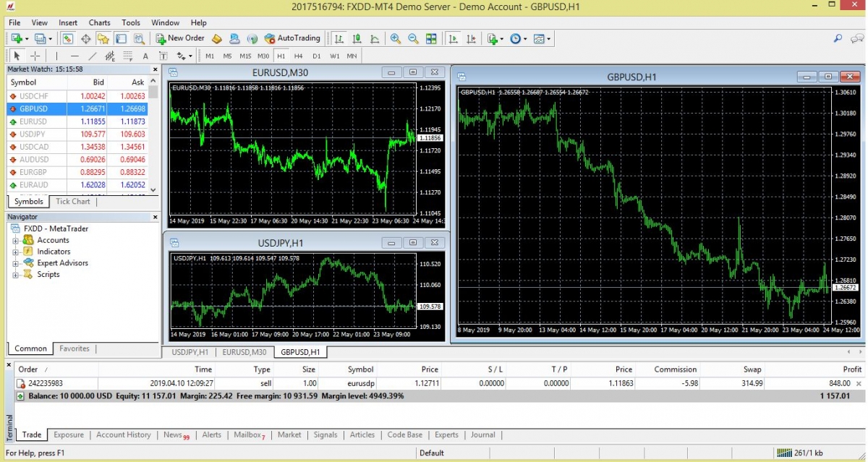
Task: Switch timeframe to MN
Action: click(x=352, y=56)
